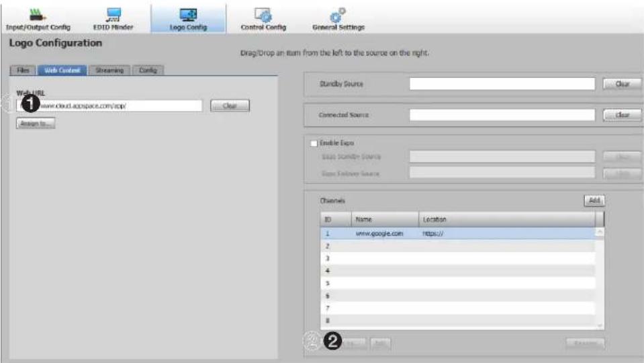
Task: Select channel row 6
Action: click(457, 296)
